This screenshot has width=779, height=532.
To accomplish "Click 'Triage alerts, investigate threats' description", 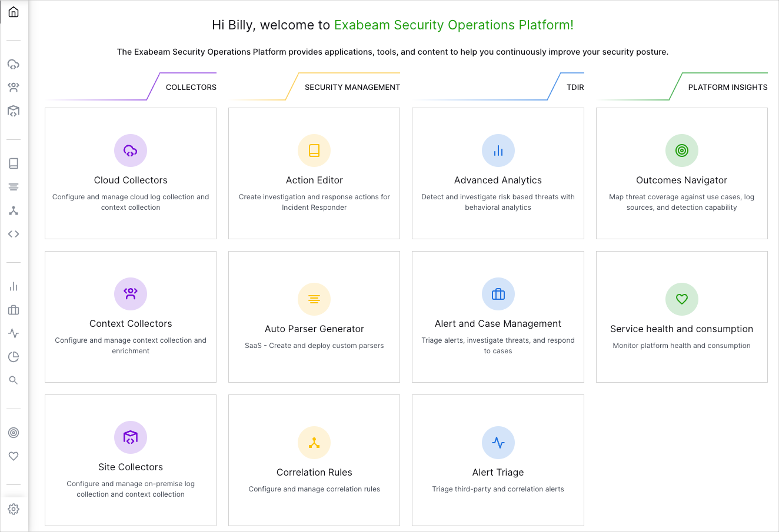I will click(x=498, y=346).
